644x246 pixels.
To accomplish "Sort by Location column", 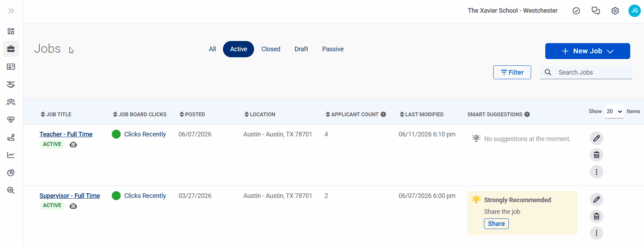I will (260, 115).
